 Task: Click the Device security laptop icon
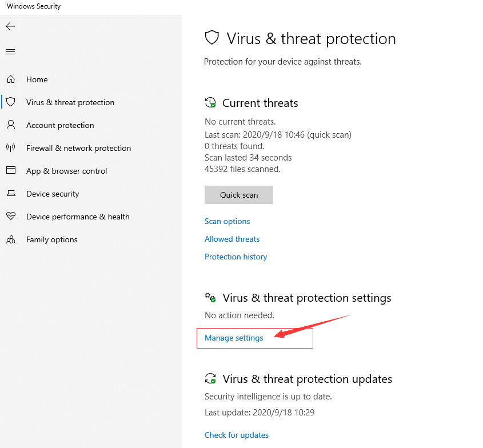11,193
